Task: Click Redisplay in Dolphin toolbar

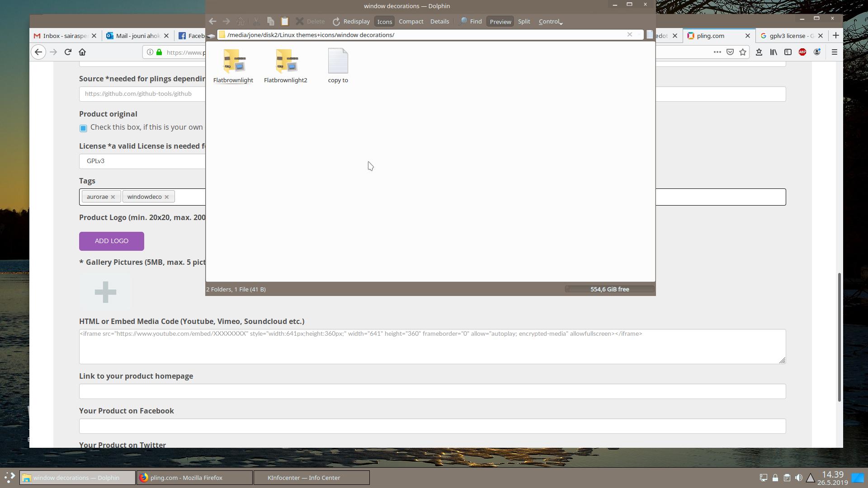Action: (x=351, y=21)
